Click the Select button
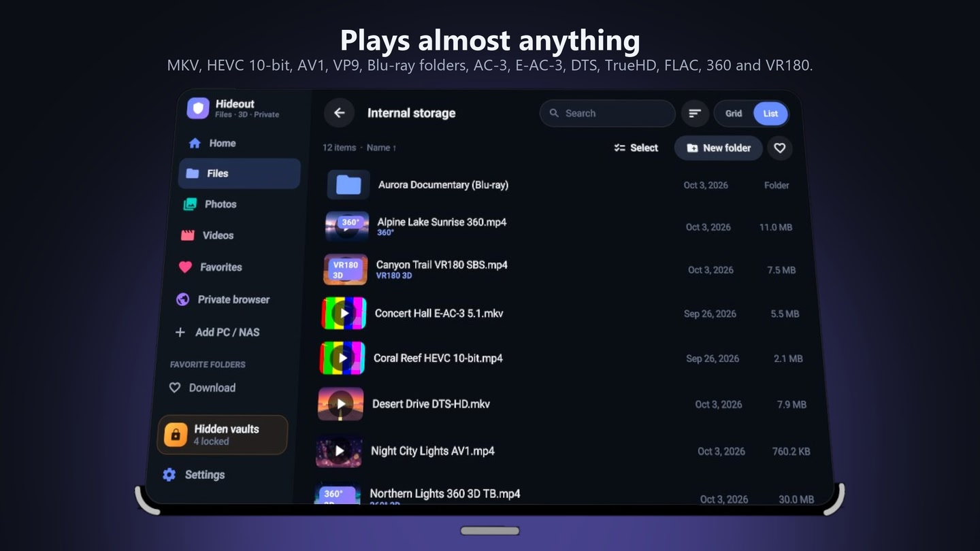Image resolution: width=980 pixels, height=551 pixels. click(636, 148)
